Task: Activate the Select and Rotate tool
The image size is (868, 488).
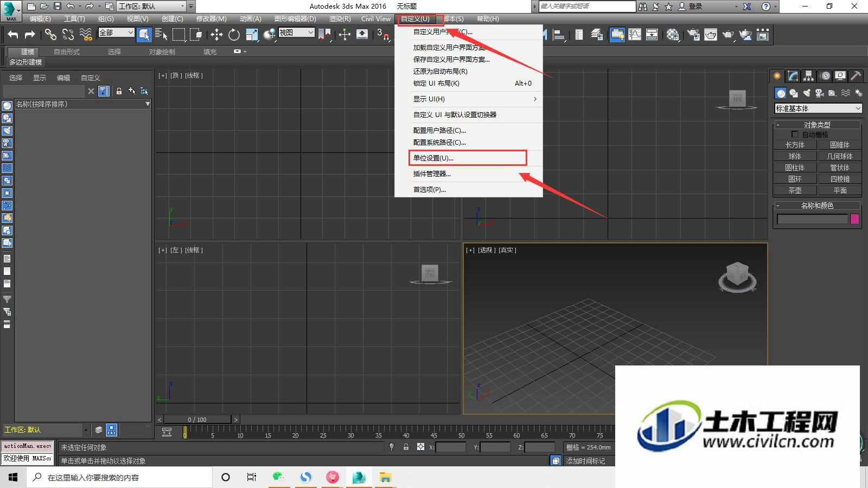Action: (x=234, y=35)
